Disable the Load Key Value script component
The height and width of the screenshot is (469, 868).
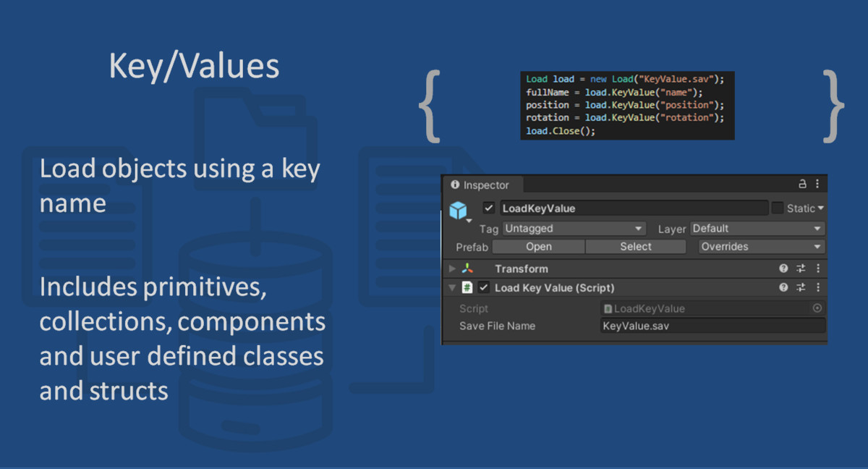tap(484, 287)
